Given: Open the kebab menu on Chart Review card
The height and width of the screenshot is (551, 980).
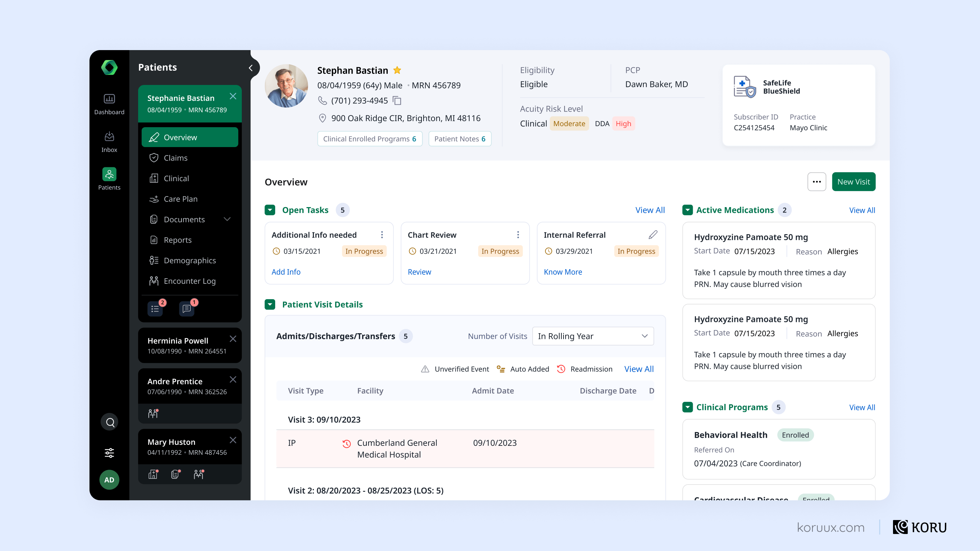Looking at the screenshot, I should click(518, 235).
